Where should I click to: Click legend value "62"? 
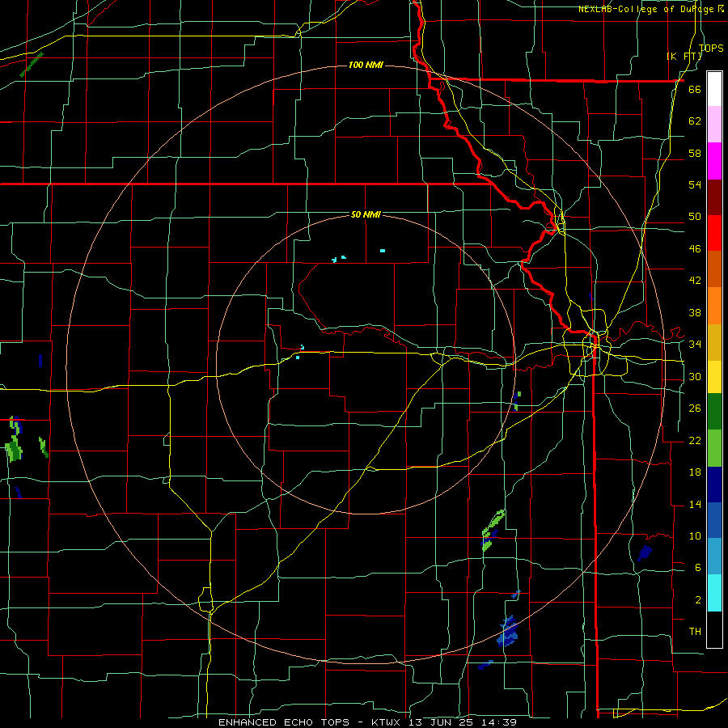[x=695, y=121]
